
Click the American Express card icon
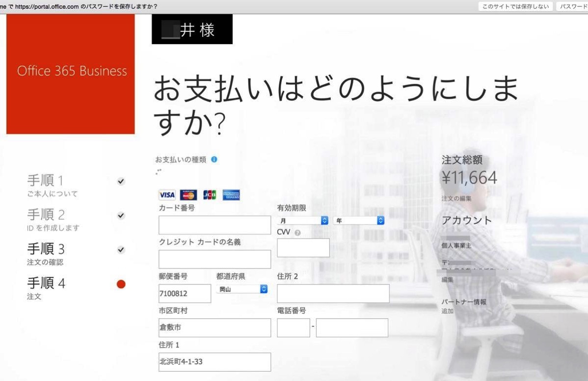click(x=231, y=195)
